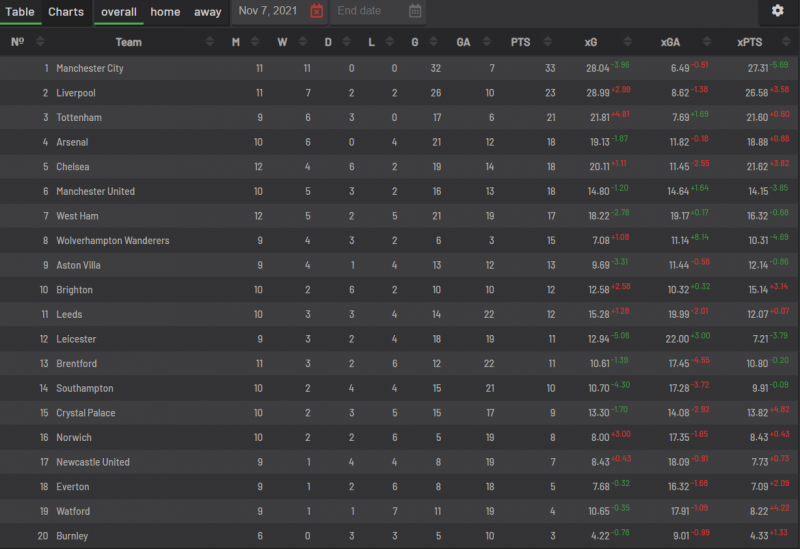Sort by xPTS column arrows

pos(786,42)
